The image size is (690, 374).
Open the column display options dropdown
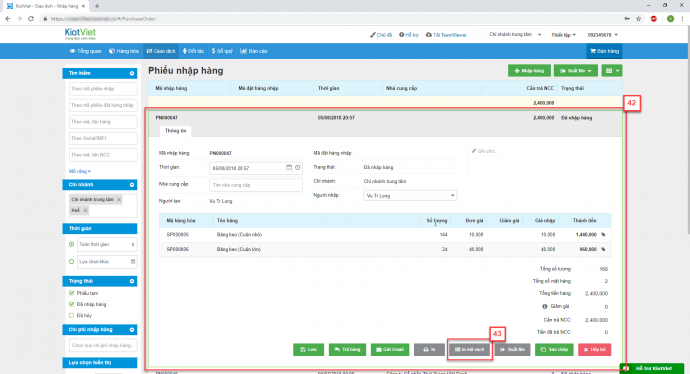pos(612,70)
